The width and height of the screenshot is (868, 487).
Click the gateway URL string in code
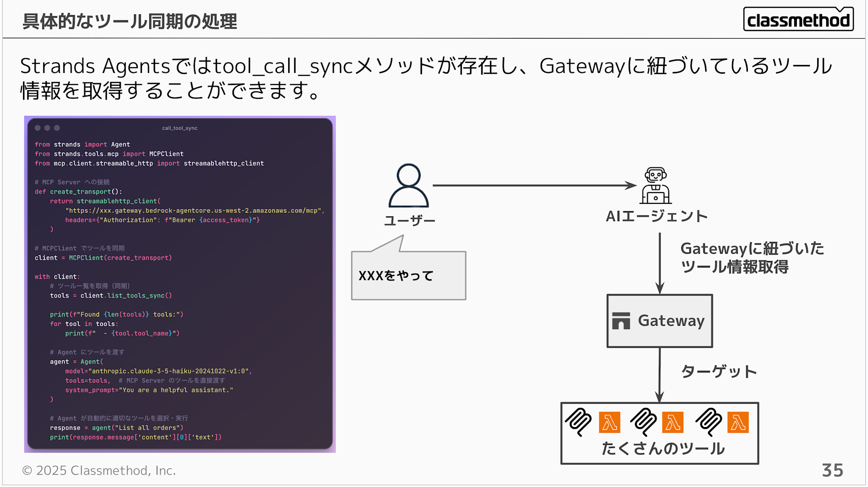tap(194, 211)
